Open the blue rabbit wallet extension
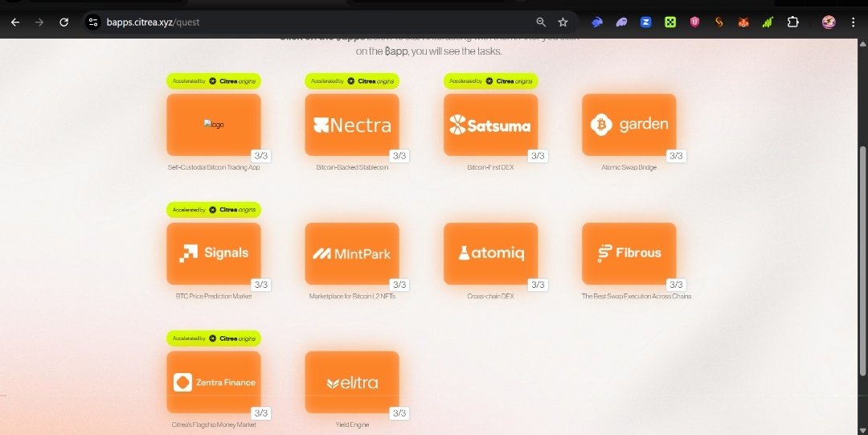The image size is (868, 435). pos(596,23)
